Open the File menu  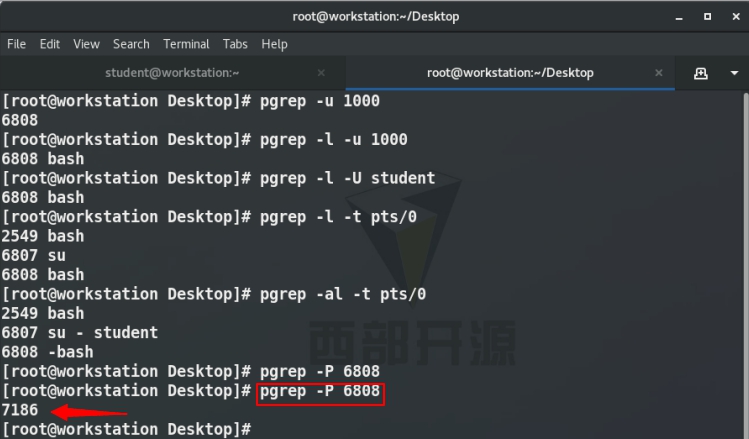pos(16,44)
